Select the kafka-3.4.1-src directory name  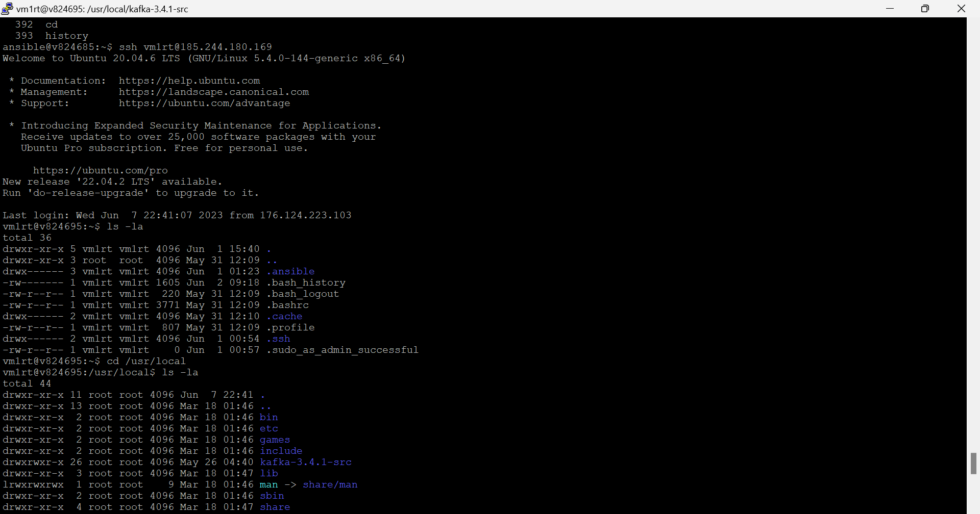coord(305,462)
